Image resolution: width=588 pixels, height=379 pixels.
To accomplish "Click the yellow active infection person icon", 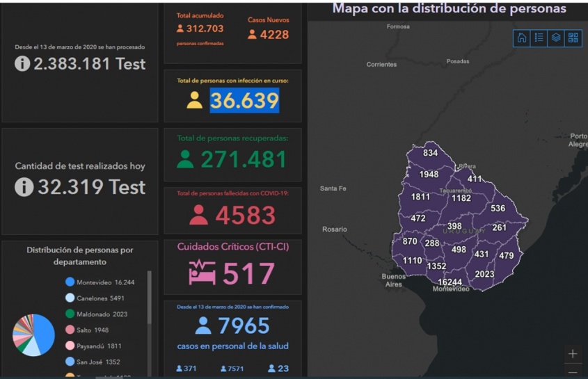I will 195,101.
